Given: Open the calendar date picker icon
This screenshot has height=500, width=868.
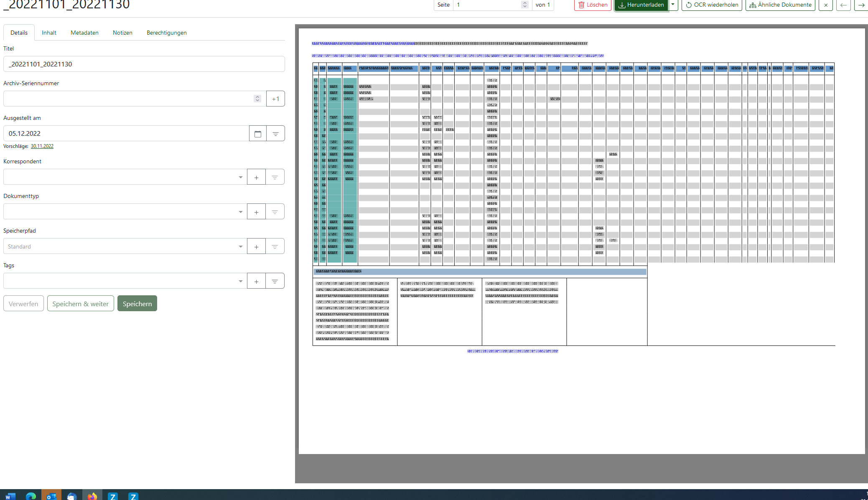Looking at the screenshot, I should [x=257, y=134].
